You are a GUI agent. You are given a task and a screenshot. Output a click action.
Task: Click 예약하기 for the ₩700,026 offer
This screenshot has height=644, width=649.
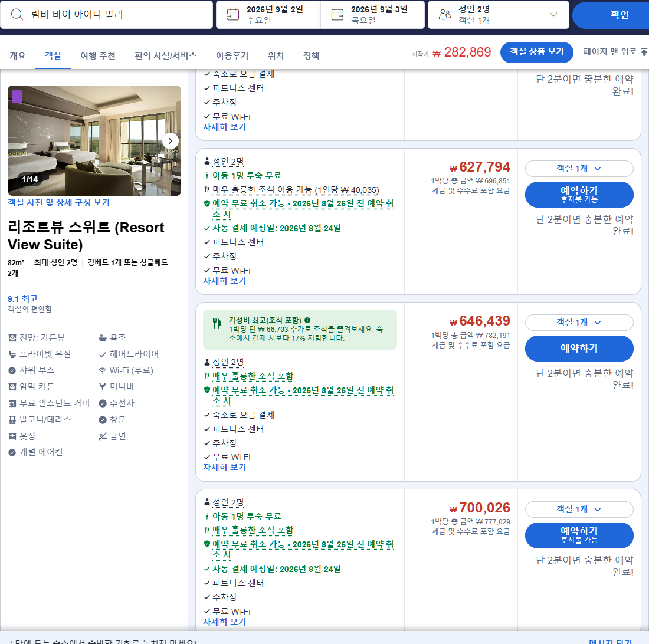point(579,535)
